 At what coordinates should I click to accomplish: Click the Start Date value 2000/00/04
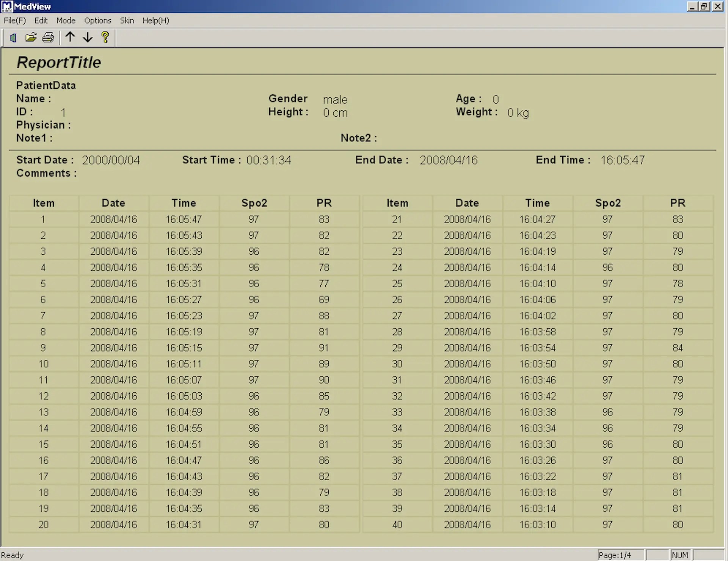[111, 160]
